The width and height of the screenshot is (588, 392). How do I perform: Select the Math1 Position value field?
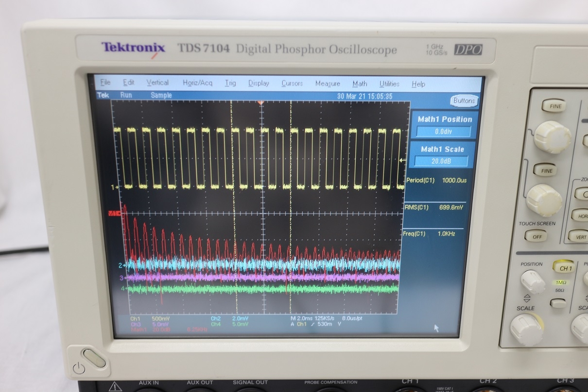(x=444, y=132)
